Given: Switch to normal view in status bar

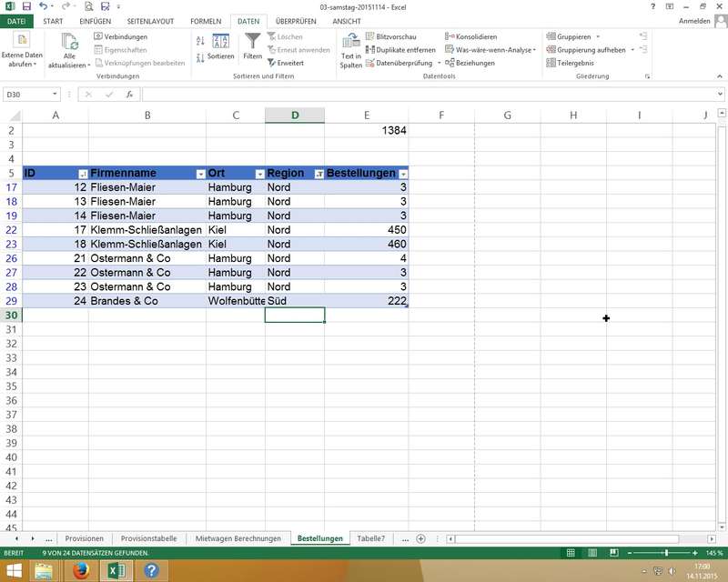Looking at the screenshot, I should 571,553.
